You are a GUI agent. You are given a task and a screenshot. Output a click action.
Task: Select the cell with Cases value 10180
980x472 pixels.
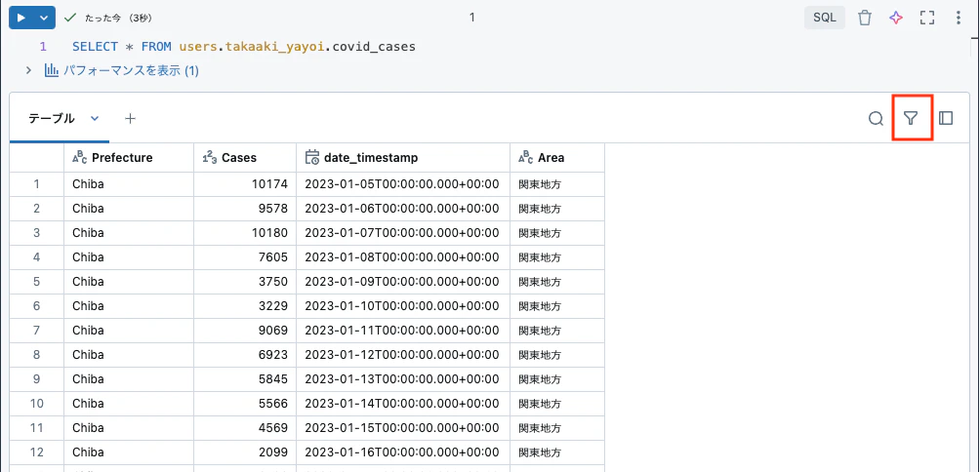tap(245, 233)
